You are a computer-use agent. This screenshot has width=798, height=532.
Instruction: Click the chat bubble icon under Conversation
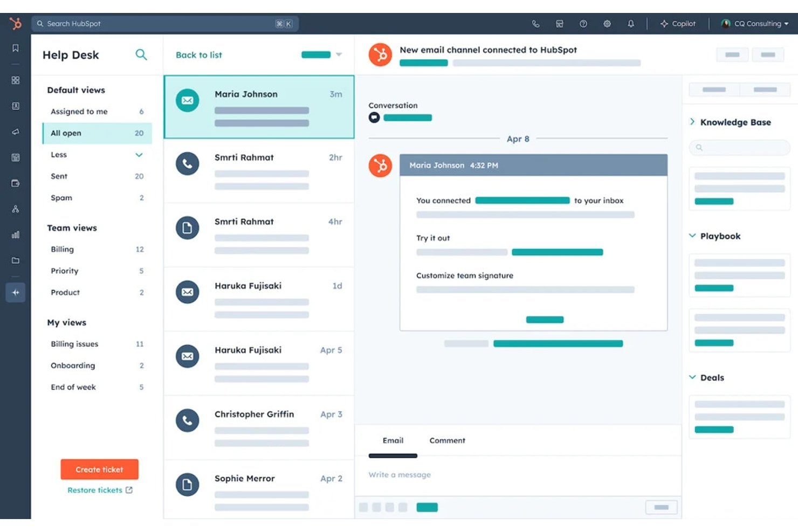(x=374, y=118)
